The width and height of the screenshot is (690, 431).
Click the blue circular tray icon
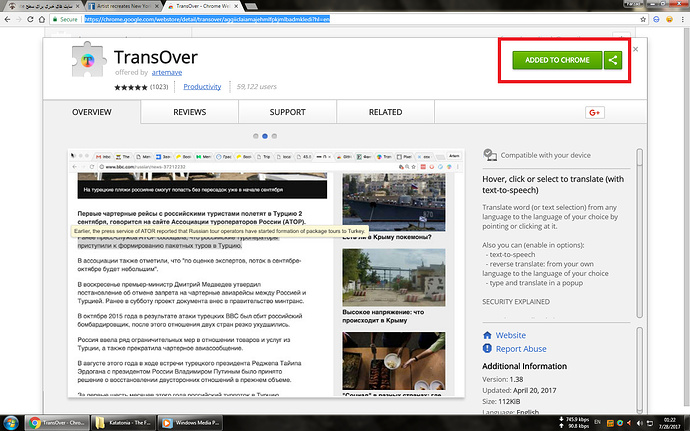[620, 423]
